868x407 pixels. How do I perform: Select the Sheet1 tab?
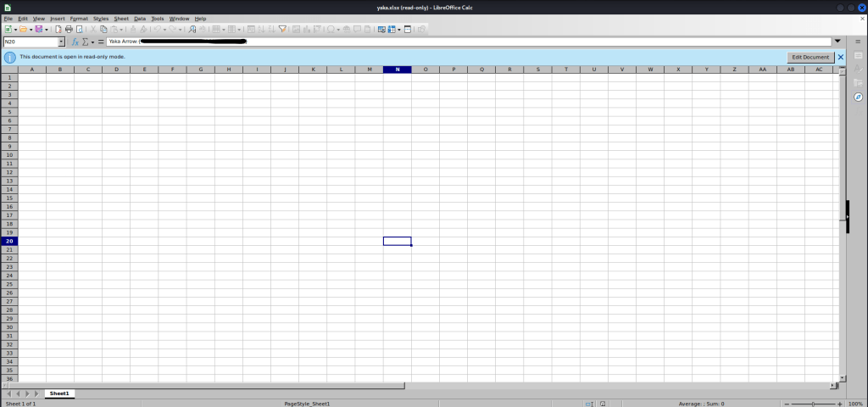[x=59, y=393]
